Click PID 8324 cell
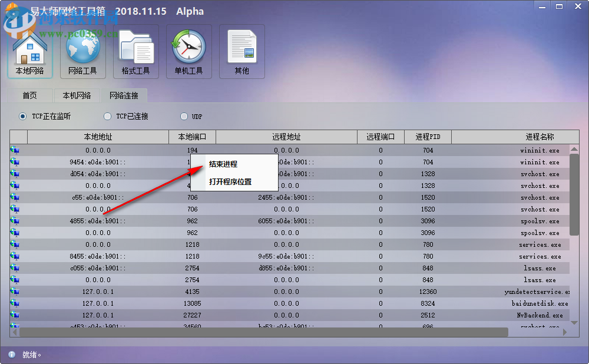 point(428,303)
